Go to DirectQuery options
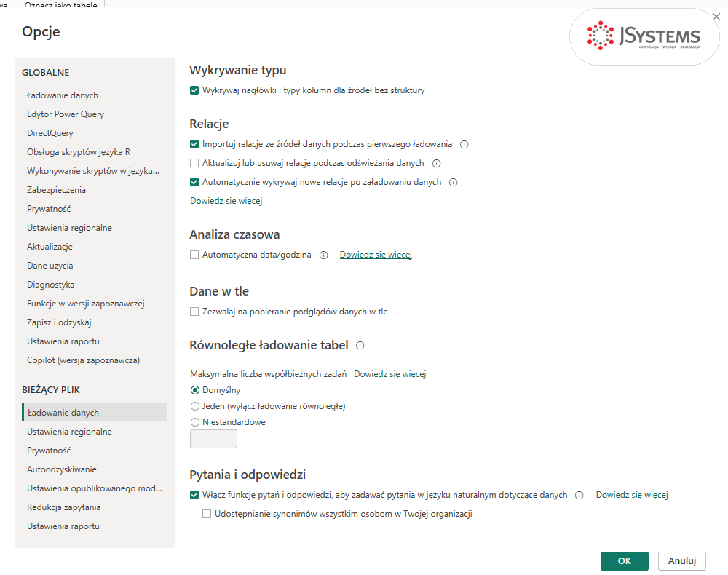 point(95,133)
